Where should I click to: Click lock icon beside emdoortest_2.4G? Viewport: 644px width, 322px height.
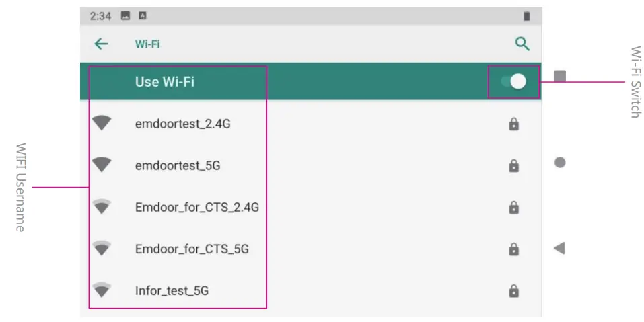click(x=514, y=124)
